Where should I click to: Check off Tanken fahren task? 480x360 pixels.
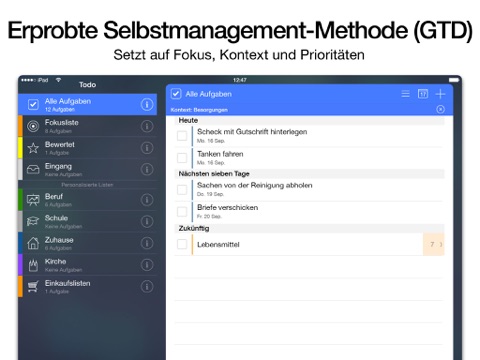point(182,158)
